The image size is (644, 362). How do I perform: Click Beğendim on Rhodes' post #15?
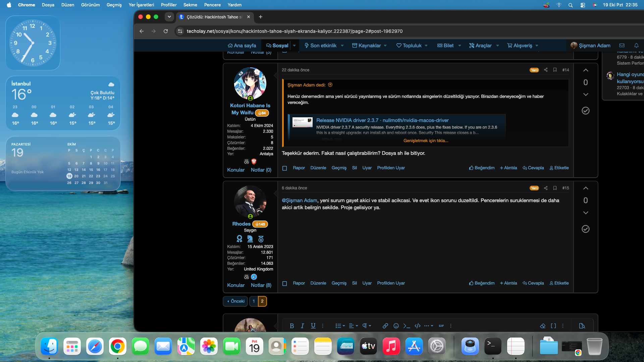click(x=482, y=283)
